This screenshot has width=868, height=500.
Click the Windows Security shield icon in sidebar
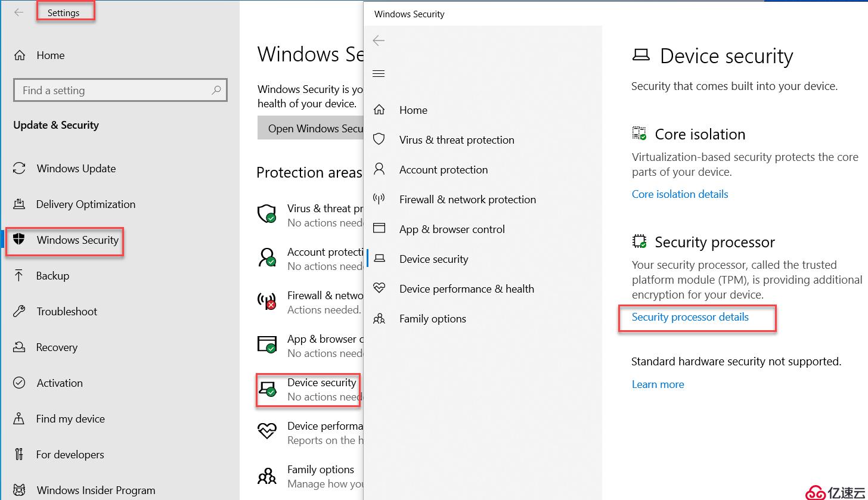click(19, 240)
